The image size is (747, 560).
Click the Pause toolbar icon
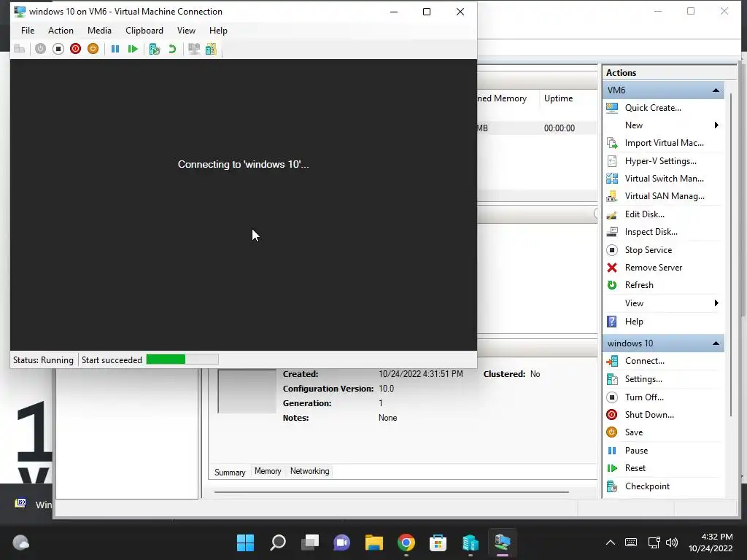(115, 49)
